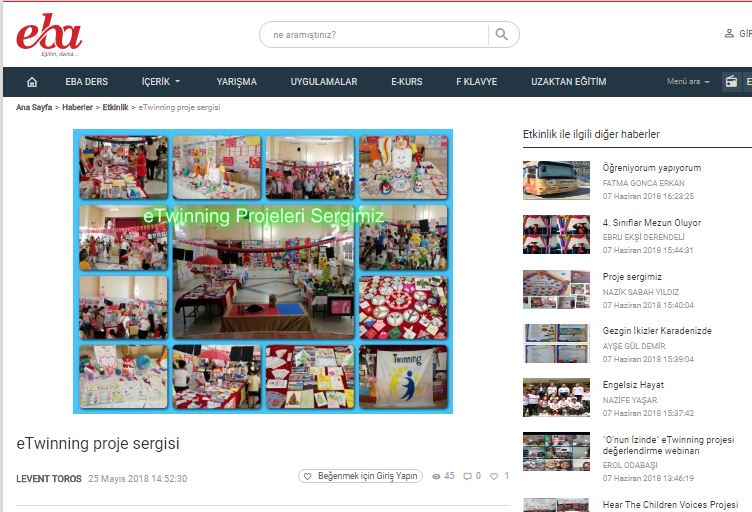Viewport: 752px width, 512px height.
Task: Expand the İÇERİK dropdown menu
Action: click(x=160, y=82)
